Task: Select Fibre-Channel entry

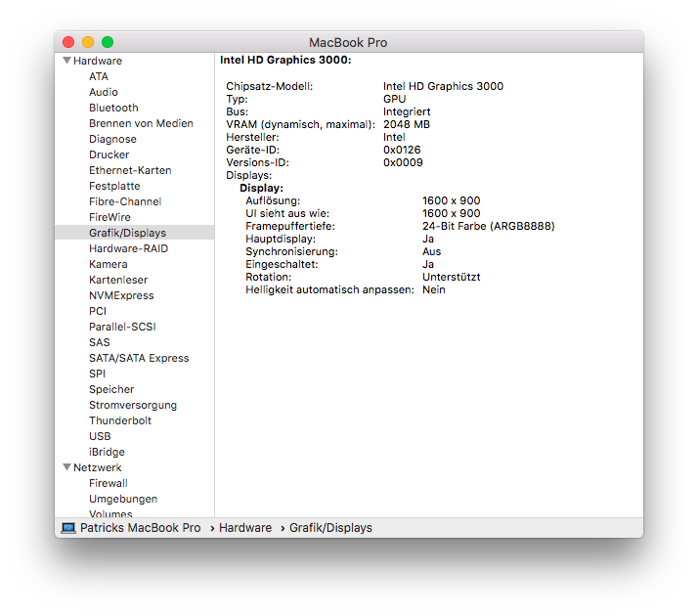Action: coord(125,201)
